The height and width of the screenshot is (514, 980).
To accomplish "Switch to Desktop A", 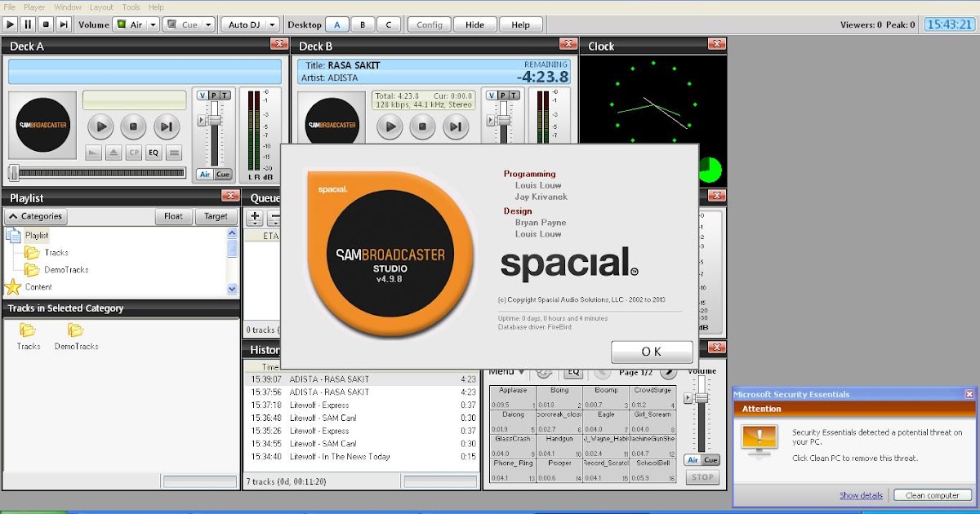I will tap(337, 24).
